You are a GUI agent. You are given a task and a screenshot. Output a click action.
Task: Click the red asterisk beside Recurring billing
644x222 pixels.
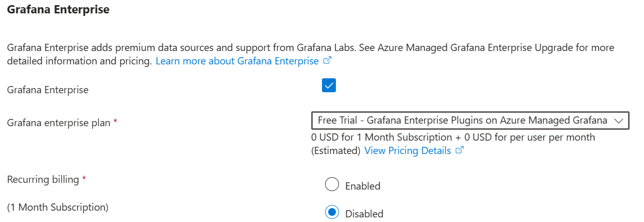(84, 179)
